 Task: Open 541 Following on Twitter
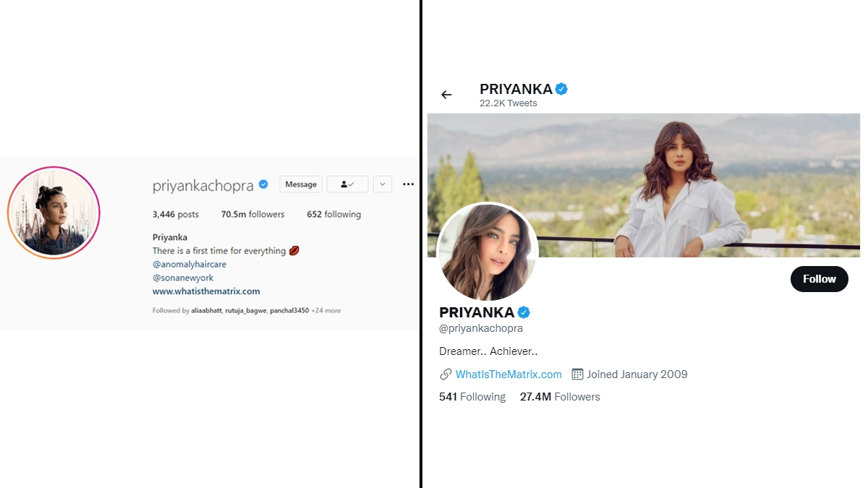coord(472,397)
